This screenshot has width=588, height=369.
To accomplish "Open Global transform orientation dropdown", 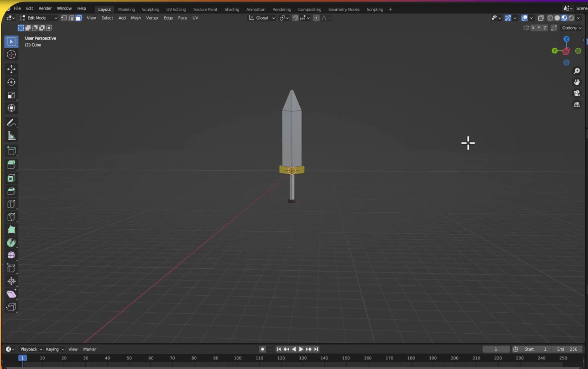I will [x=262, y=18].
